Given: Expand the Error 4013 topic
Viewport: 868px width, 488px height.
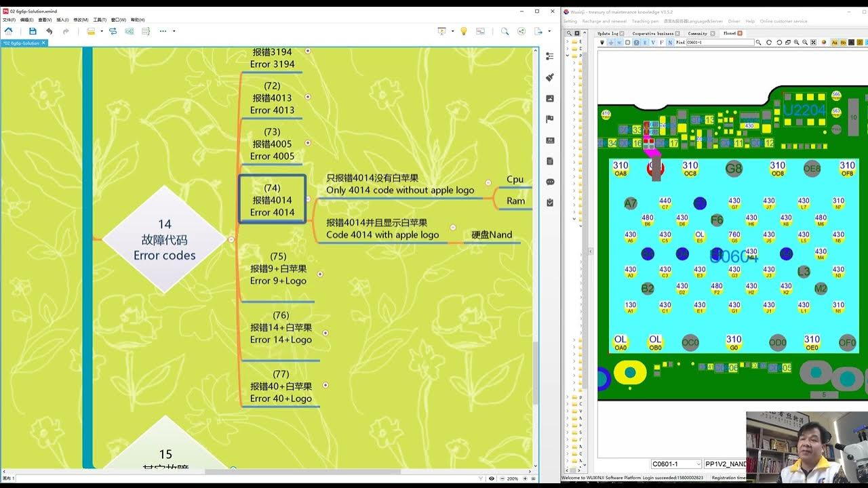Looking at the screenshot, I should tap(308, 97).
